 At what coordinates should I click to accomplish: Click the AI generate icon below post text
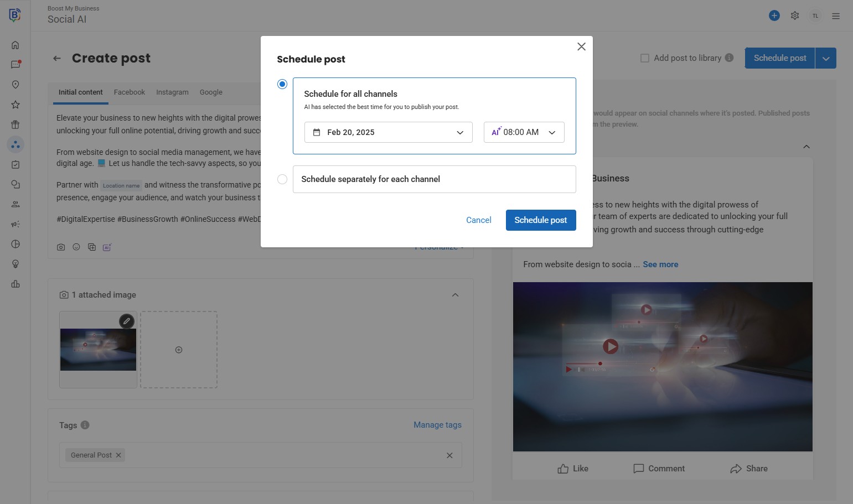point(107,247)
